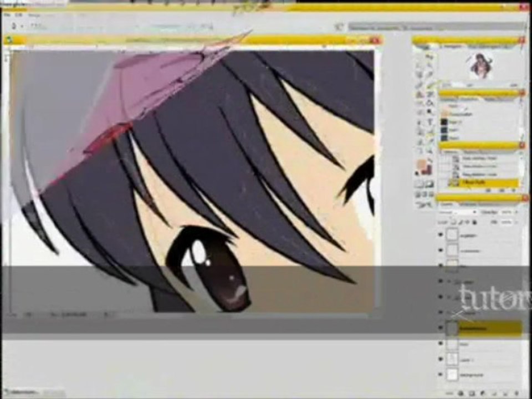Screen dimensions: 532x399
Task: Select the Crop tool
Action: click(420, 74)
